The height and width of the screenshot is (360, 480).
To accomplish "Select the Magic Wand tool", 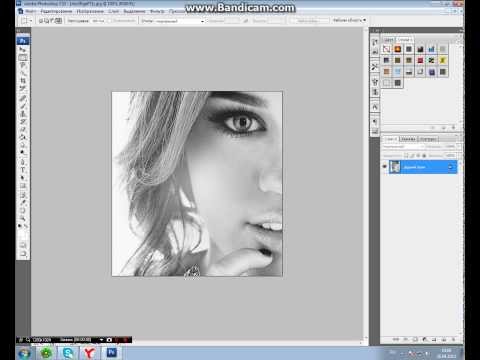I will click(x=23, y=73).
